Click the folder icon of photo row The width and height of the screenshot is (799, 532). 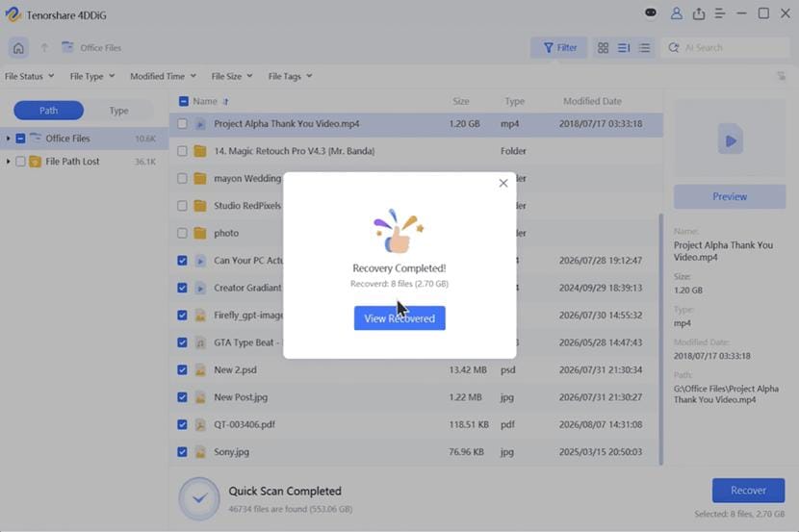(200, 233)
